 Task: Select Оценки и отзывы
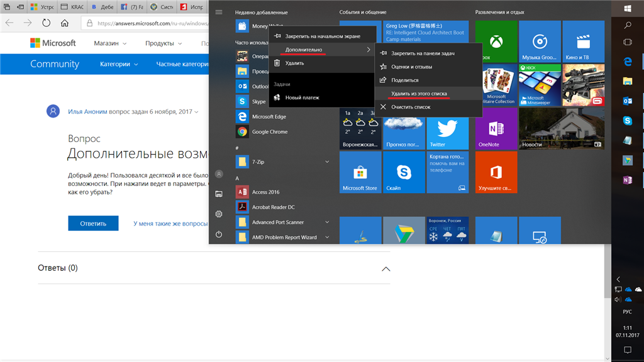(x=428, y=67)
